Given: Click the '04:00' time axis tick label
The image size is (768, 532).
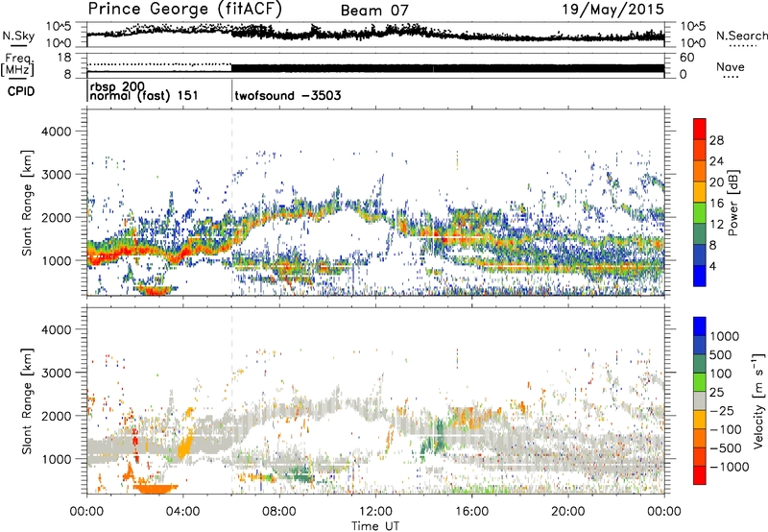Looking at the screenshot, I should pyautogui.click(x=183, y=512).
